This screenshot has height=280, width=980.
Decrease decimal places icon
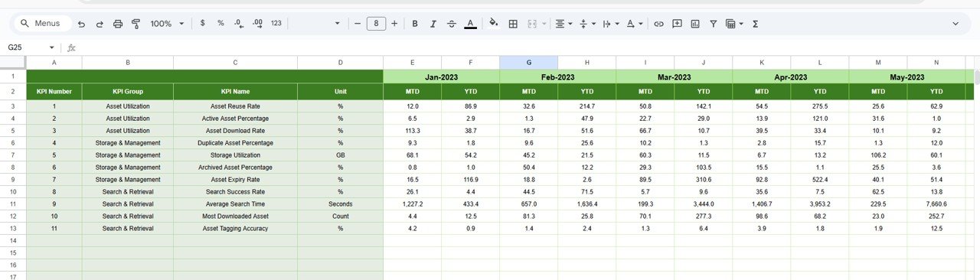click(x=239, y=24)
